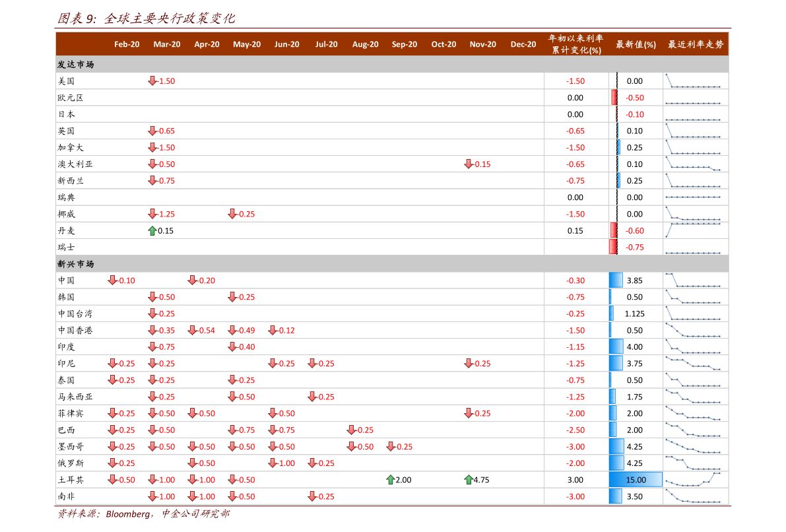Viewport: 786px width, 532px height.
Task: Select the red arrow beside -0.12
Action: coord(272,331)
